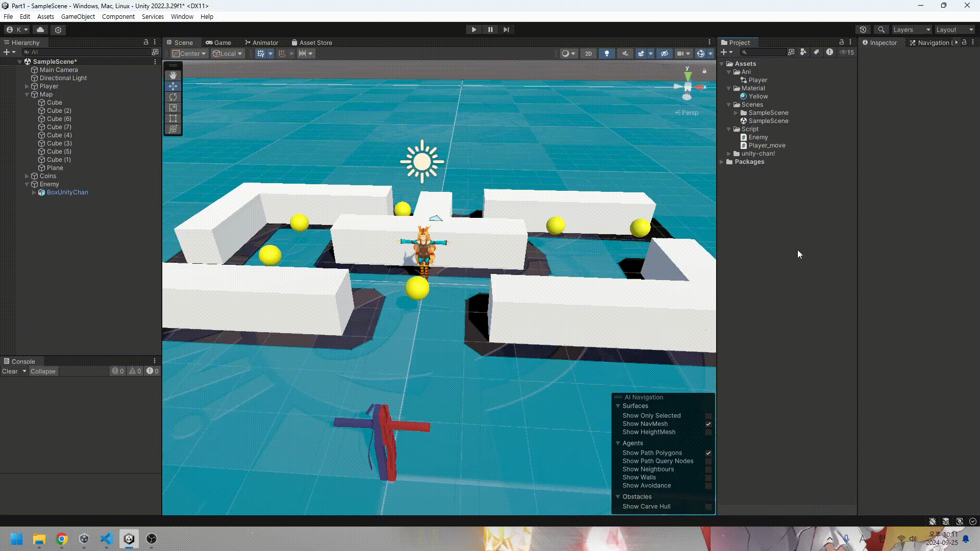Switch to the Animator tab
This screenshot has height=551, width=980.
point(261,43)
